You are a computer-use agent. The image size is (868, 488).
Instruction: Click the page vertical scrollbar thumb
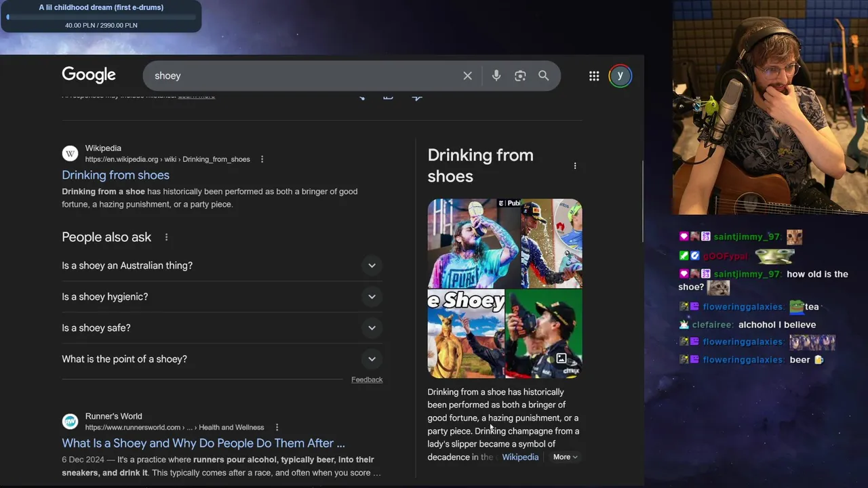tap(643, 201)
